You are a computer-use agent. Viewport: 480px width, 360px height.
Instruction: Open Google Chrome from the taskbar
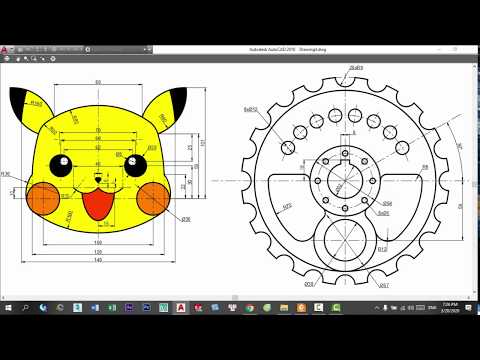pyautogui.click(x=250, y=308)
